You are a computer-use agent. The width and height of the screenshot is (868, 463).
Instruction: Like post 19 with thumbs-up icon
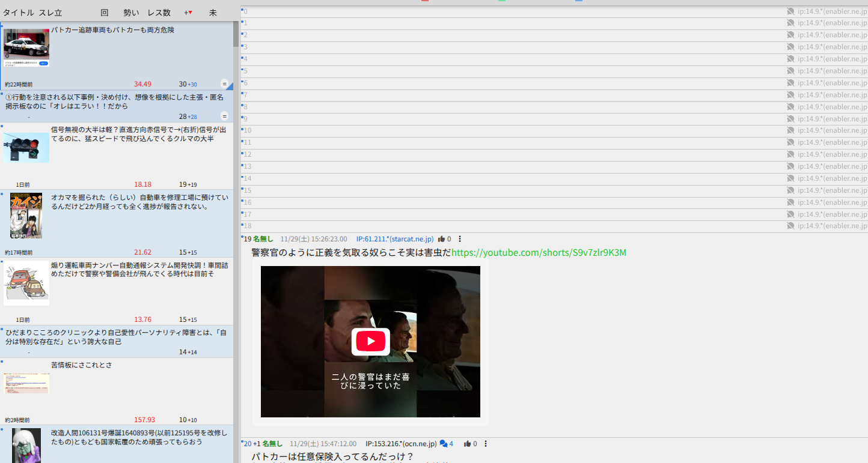pos(442,239)
